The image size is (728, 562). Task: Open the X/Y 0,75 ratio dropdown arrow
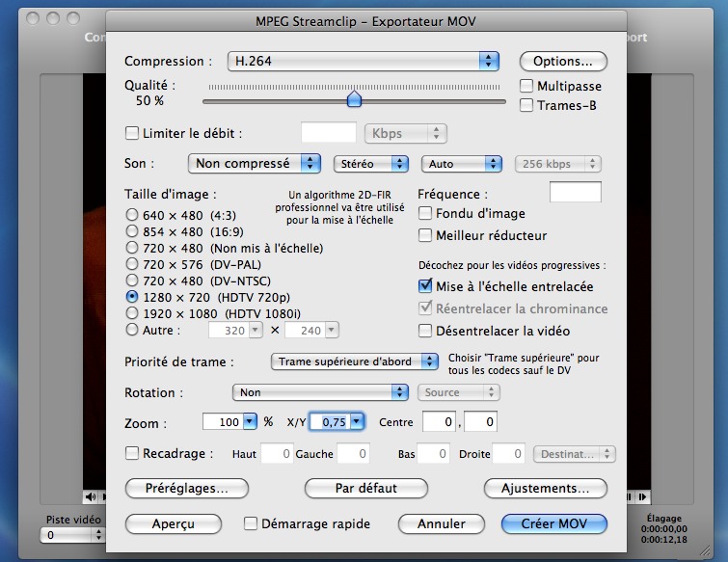[x=357, y=421]
